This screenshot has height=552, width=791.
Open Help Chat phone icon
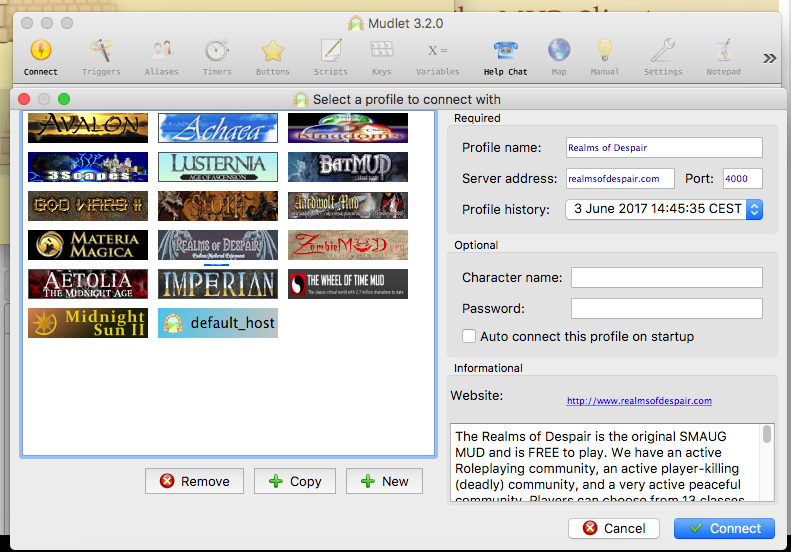pyautogui.click(x=505, y=50)
